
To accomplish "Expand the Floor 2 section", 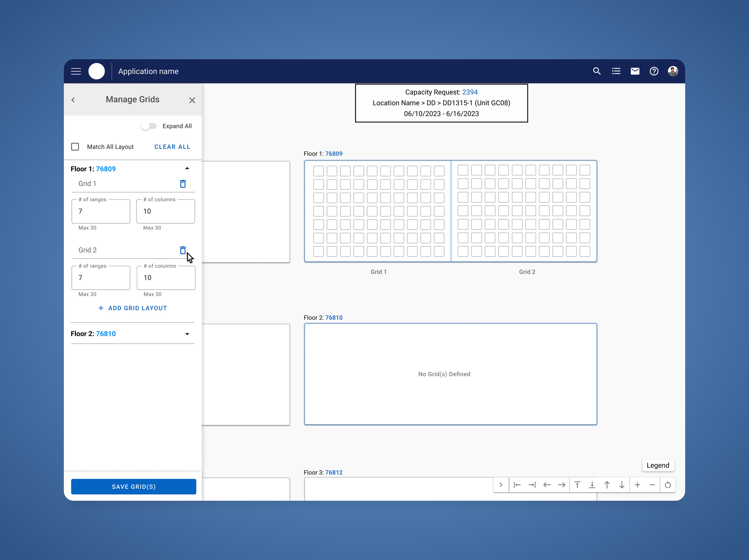I will point(187,334).
